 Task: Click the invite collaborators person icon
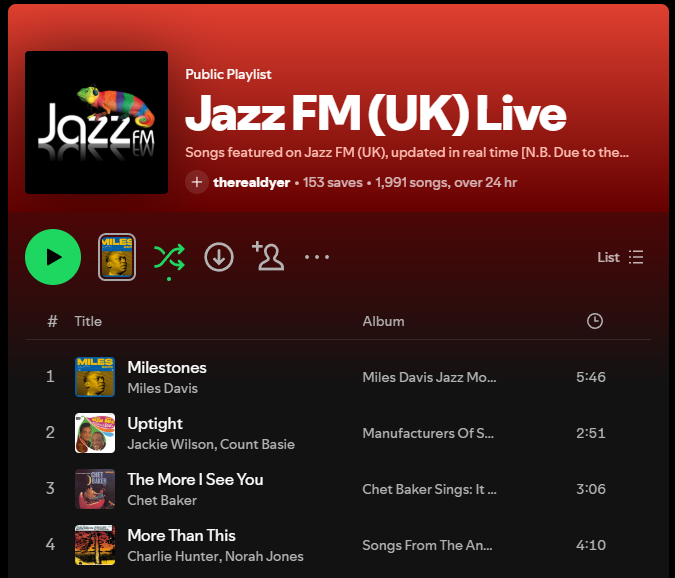[268, 256]
